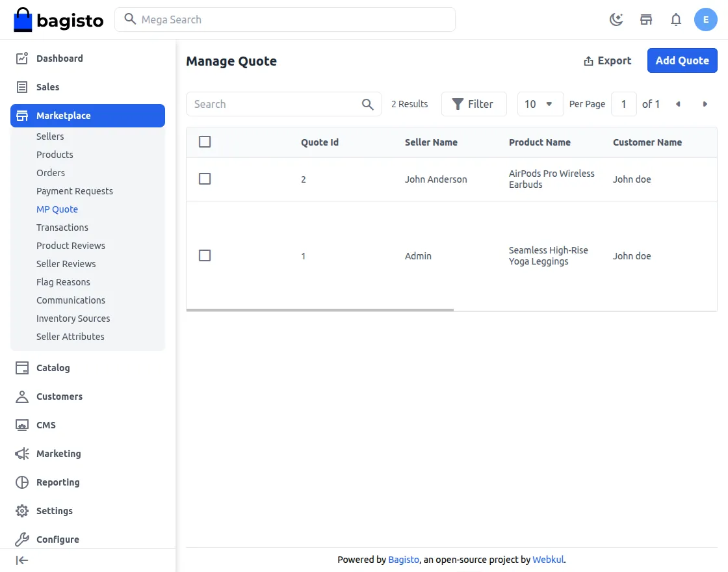Open the Filter panel
Screen dimensions: 728x572
[474, 104]
